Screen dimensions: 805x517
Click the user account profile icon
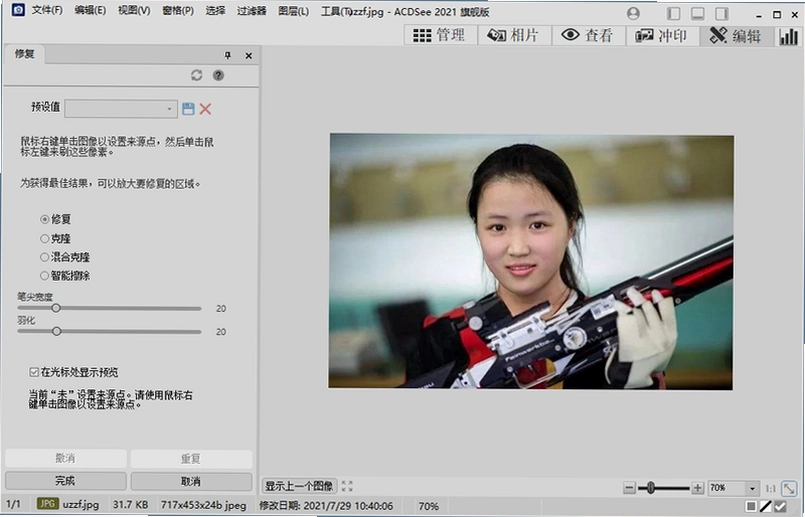tap(634, 13)
